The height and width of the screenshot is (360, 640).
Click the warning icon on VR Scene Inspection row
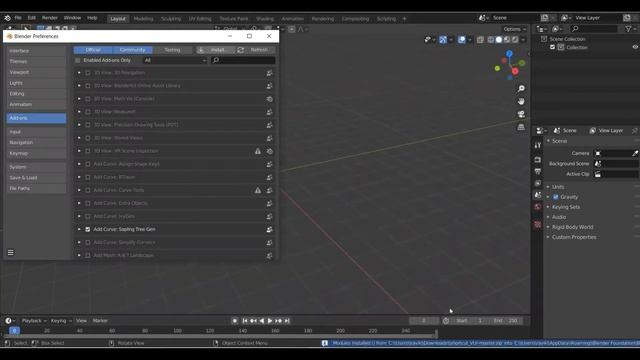[x=258, y=151]
